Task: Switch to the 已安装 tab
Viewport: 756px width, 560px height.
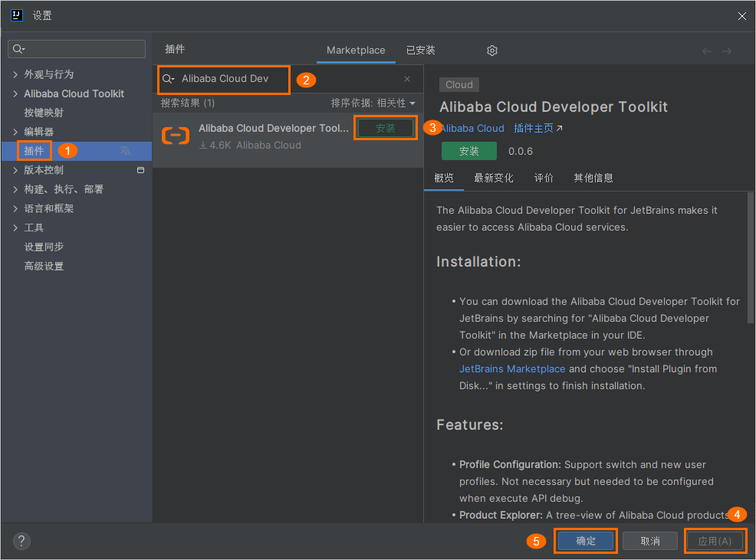Action: click(420, 50)
